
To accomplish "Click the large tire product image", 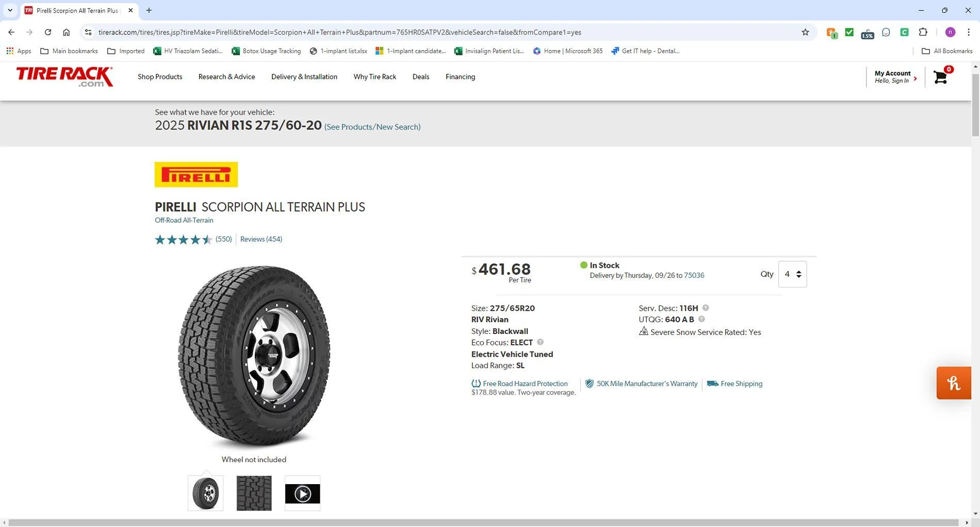I will (254, 356).
